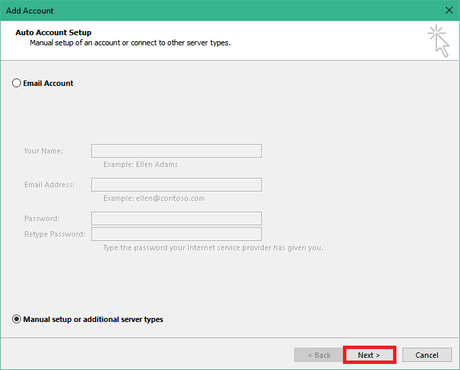This screenshot has height=370, width=460.
Task: Click the internet service provider password hint
Action: click(213, 248)
